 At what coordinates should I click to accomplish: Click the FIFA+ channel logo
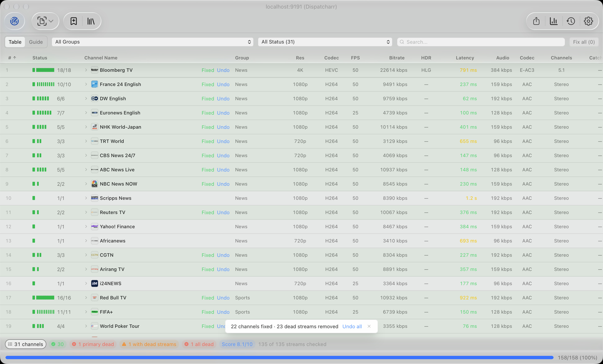[x=94, y=312]
